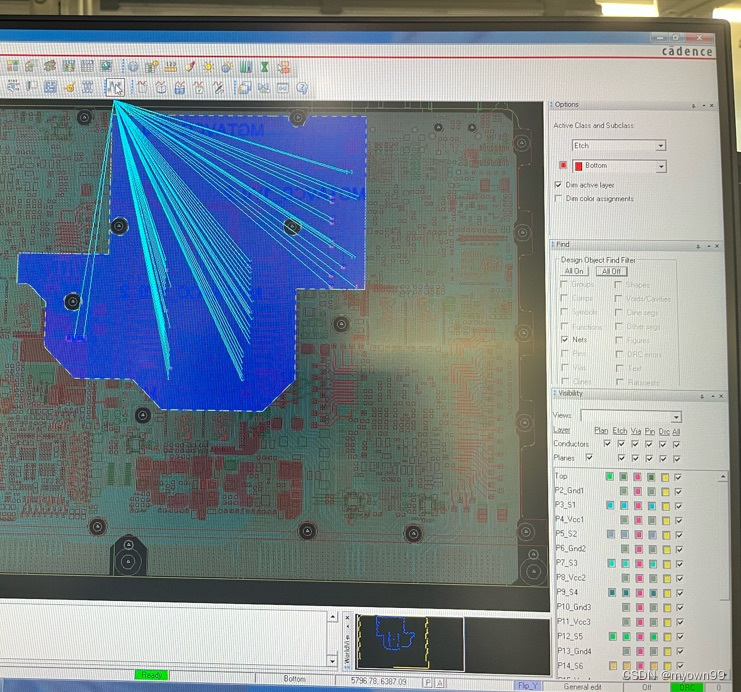The image size is (741, 692).
Task: Click the green DRC indicator in status bar
Action: [684, 686]
